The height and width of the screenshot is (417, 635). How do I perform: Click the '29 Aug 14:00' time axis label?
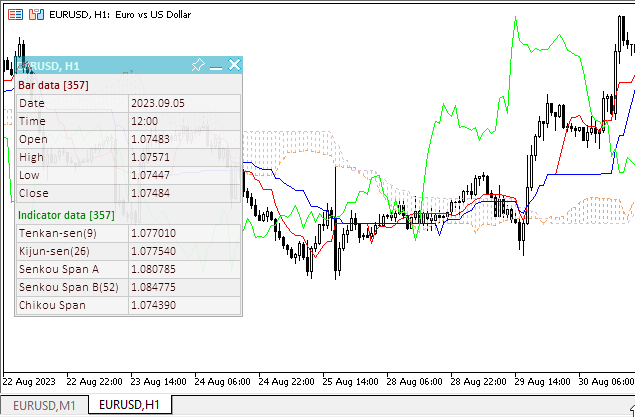[542, 382]
